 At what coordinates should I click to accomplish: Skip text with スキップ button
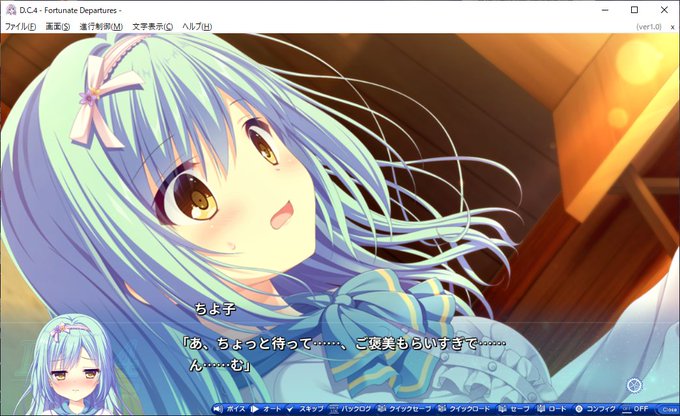[305, 409]
